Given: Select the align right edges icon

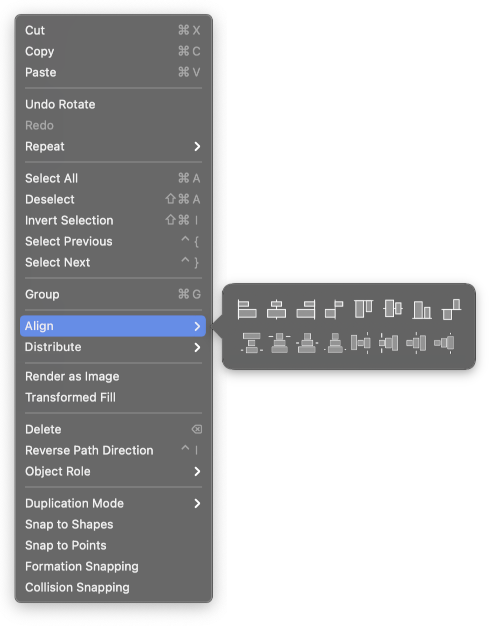Looking at the screenshot, I should click(306, 309).
